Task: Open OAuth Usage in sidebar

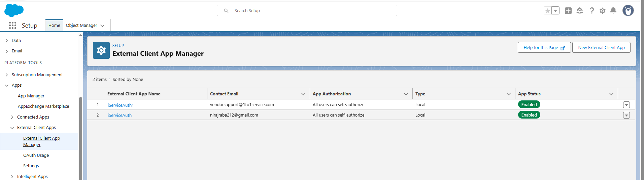Action: tap(36, 155)
